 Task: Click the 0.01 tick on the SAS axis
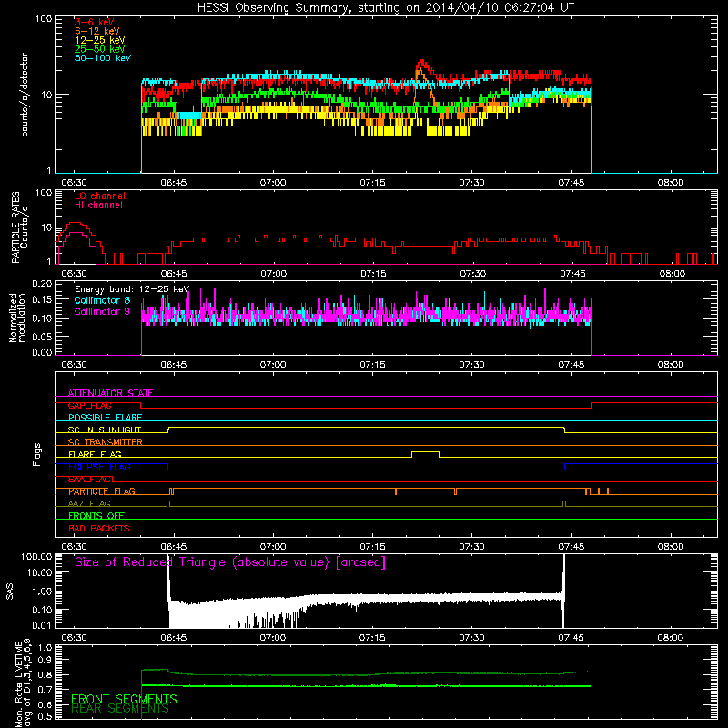tap(42, 625)
